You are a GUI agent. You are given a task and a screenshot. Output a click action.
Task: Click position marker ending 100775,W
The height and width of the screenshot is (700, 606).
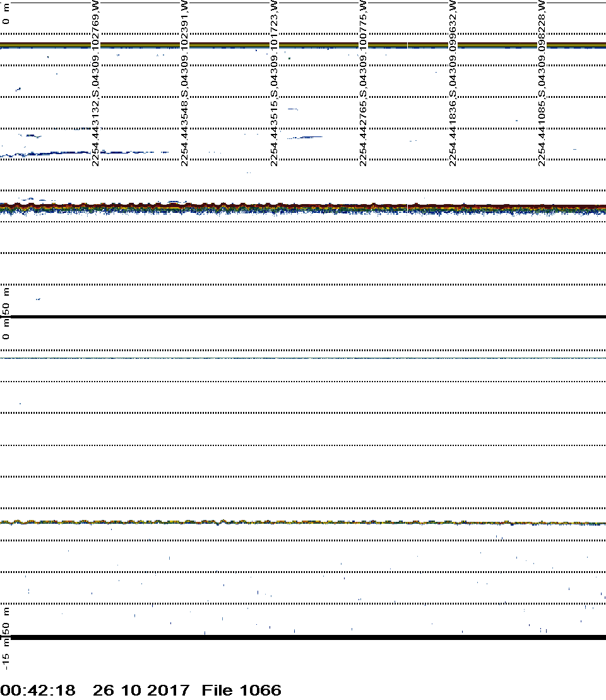click(363, 83)
